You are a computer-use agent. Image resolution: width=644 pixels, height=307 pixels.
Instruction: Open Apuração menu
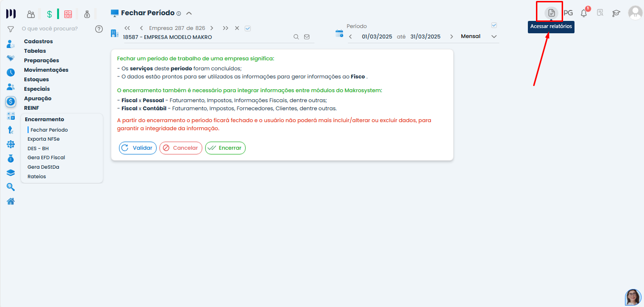(x=38, y=98)
